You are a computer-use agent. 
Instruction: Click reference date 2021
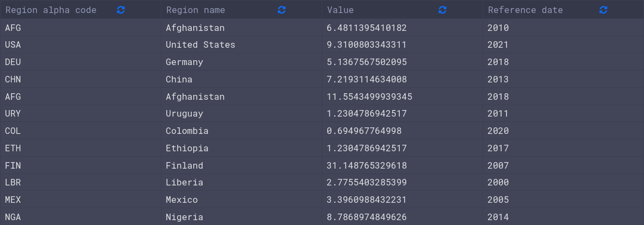(x=498, y=45)
